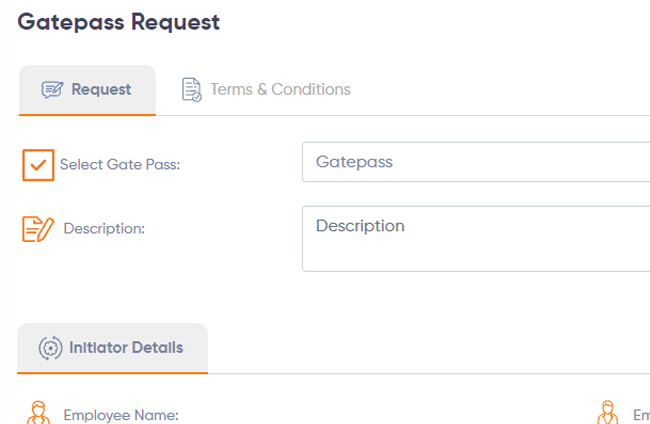Select the Initiator Details section tab

(112, 348)
